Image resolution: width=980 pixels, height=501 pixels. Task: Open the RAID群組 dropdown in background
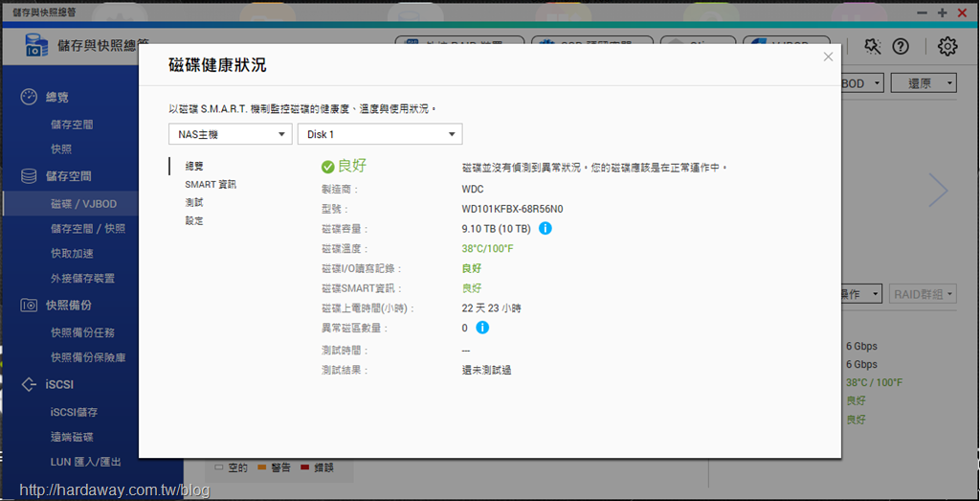coord(924,293)
